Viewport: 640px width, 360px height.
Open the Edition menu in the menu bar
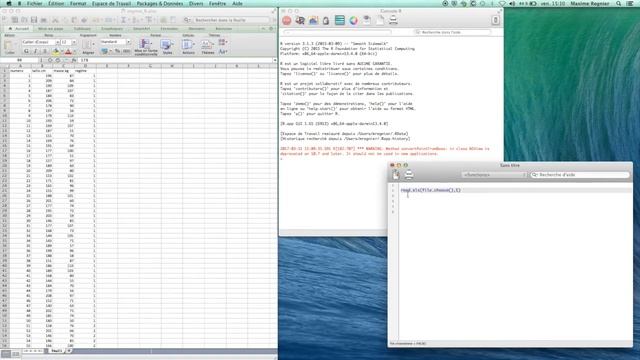(x=56, y=3)
